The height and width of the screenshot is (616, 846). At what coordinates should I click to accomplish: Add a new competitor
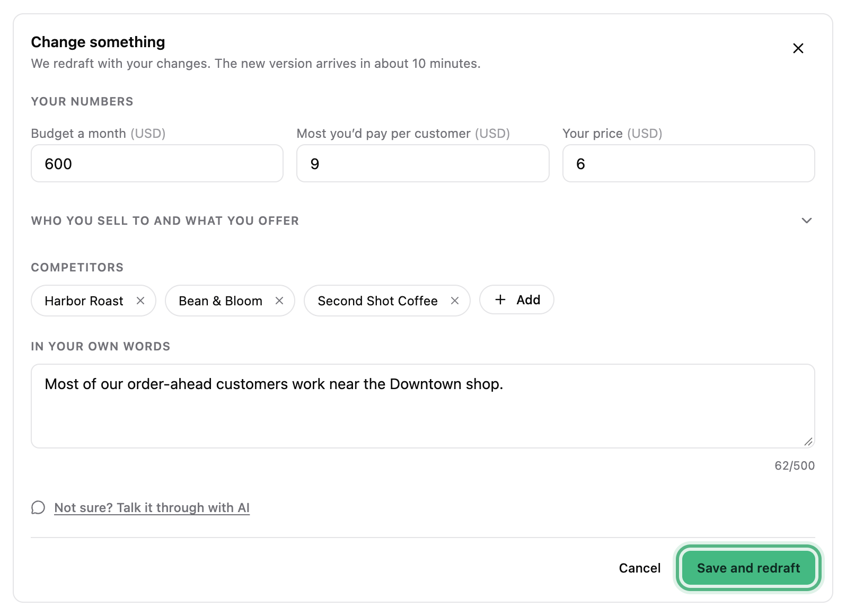(517, 300)
